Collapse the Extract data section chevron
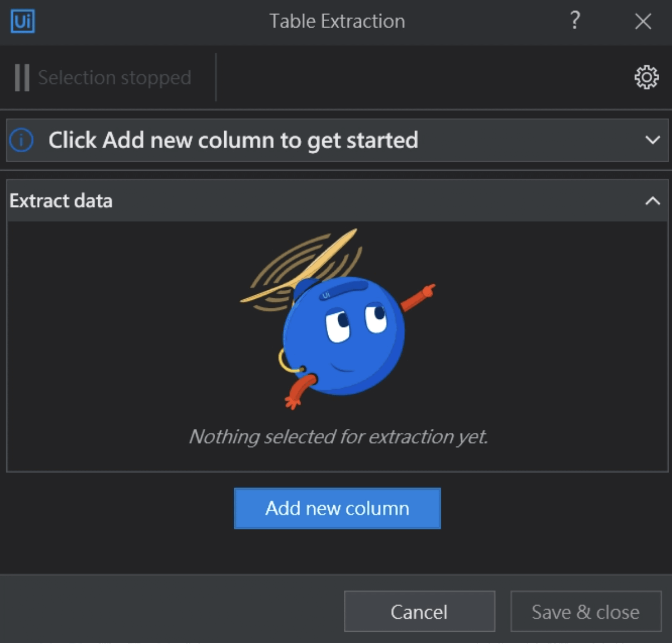This screenshot has height=644, width=672. click(x=652, y=201)
